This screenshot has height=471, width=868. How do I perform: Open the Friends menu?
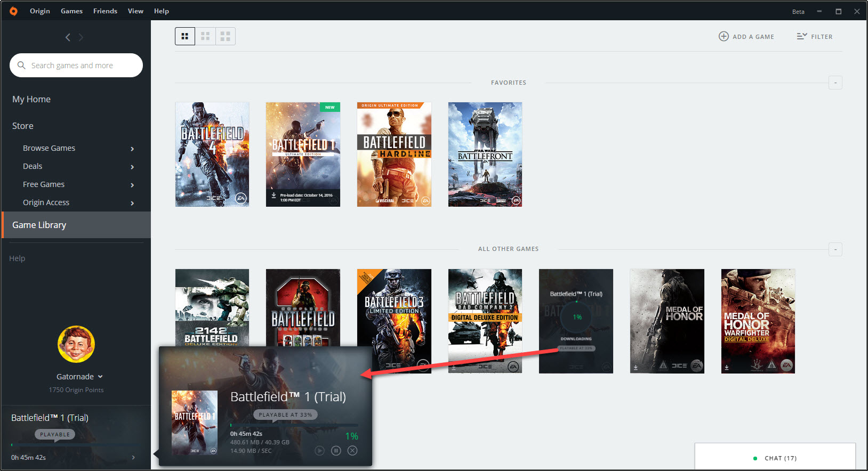[105, 11]
